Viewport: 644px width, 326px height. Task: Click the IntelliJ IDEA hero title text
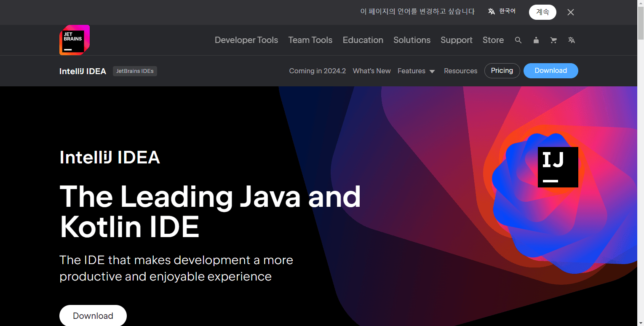point(110,158)
